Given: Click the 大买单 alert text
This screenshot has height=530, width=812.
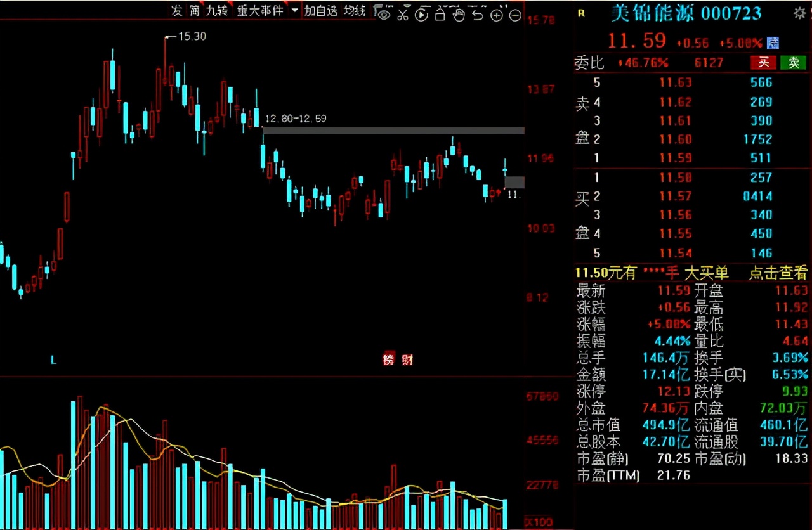Looking at the screenshot, I should (707, 273).
